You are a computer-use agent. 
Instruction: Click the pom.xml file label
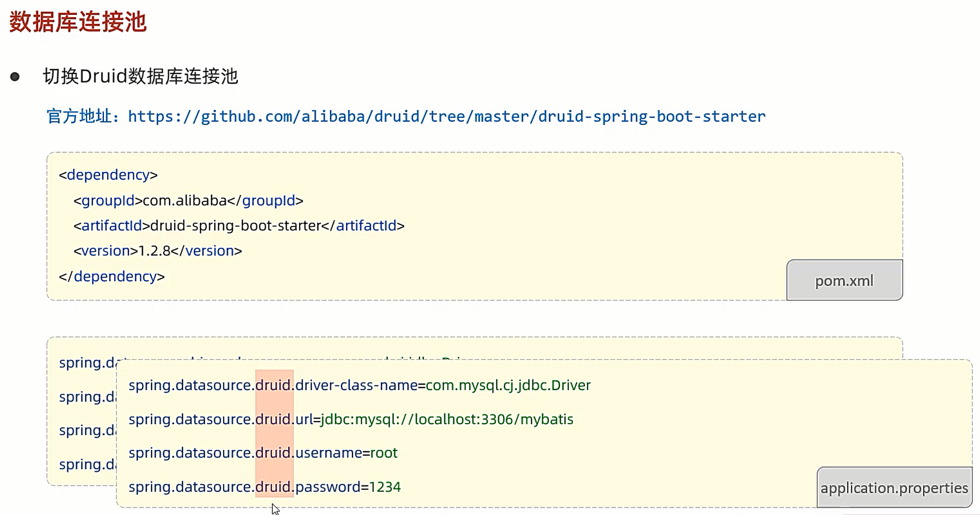[844, 280]
